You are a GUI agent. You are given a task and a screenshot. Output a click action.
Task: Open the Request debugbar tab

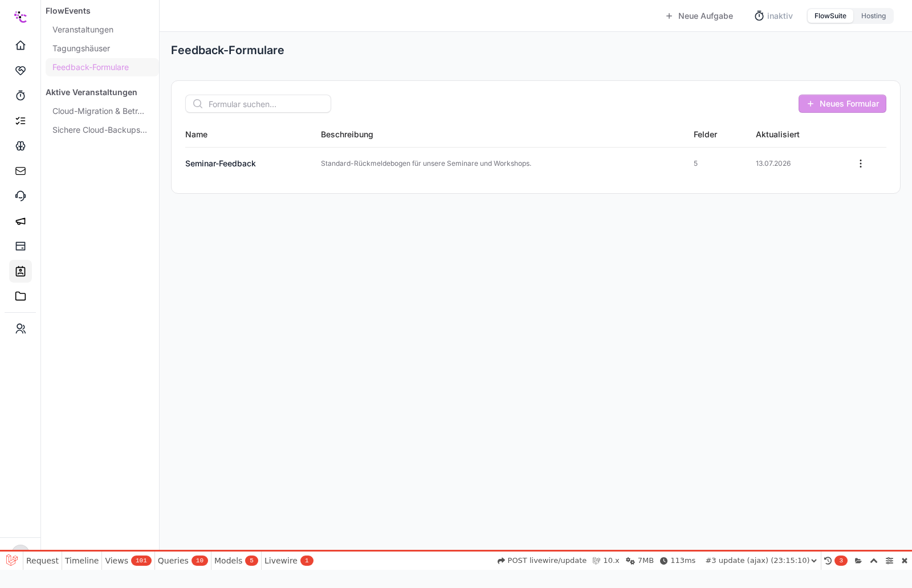click(x=42, y=561)
